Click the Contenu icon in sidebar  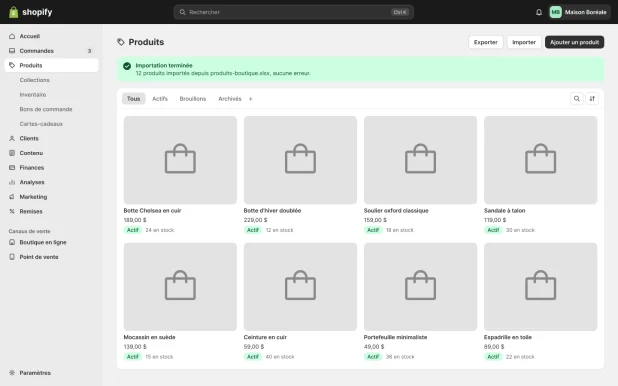click(x=12, y=153)
